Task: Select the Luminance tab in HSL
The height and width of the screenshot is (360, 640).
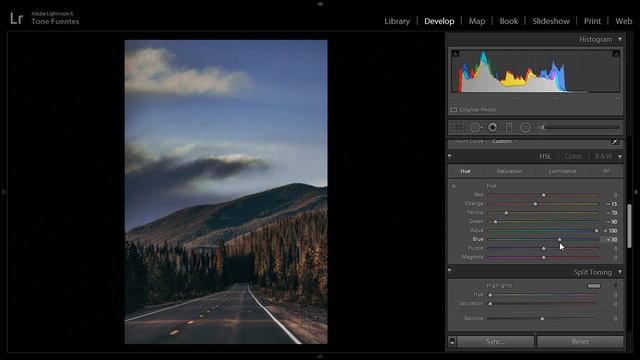Action: point(563,171)
